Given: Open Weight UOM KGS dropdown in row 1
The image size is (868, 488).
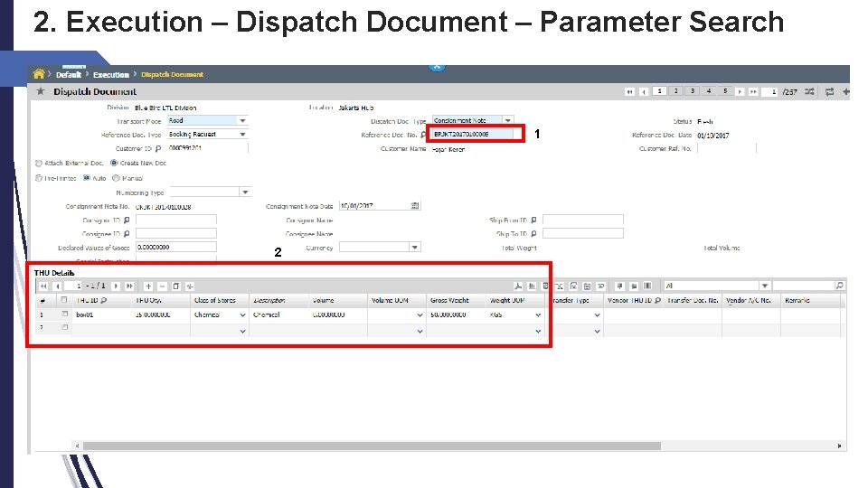Looking at the screenshot, I should 538,314.
